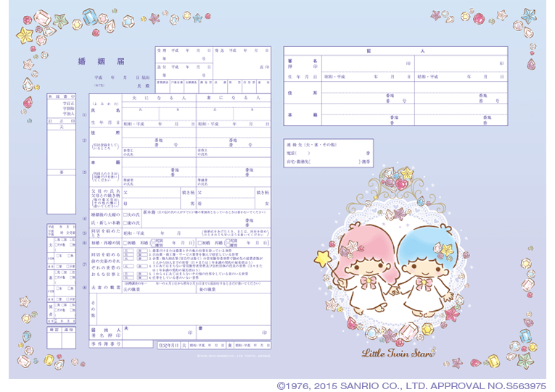Click the second witness signature field
The image size is (555, 392).
click(x=461, y=64)
